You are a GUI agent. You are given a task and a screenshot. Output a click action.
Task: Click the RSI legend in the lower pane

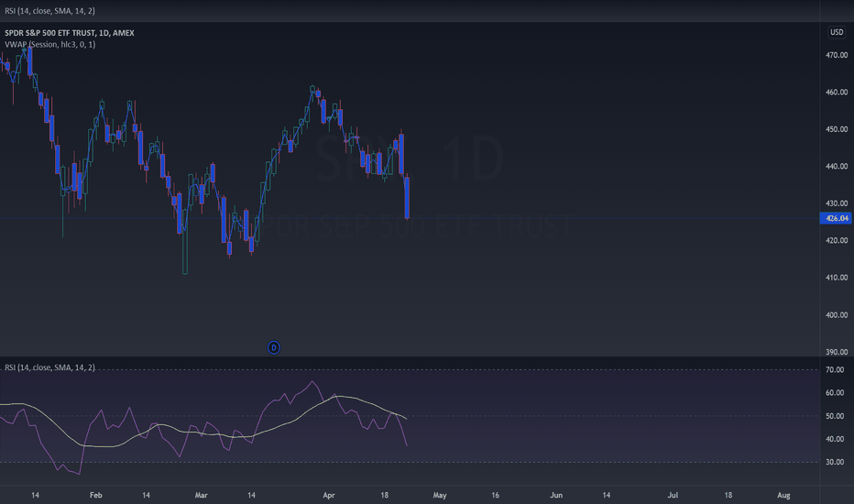pos(49,367)
